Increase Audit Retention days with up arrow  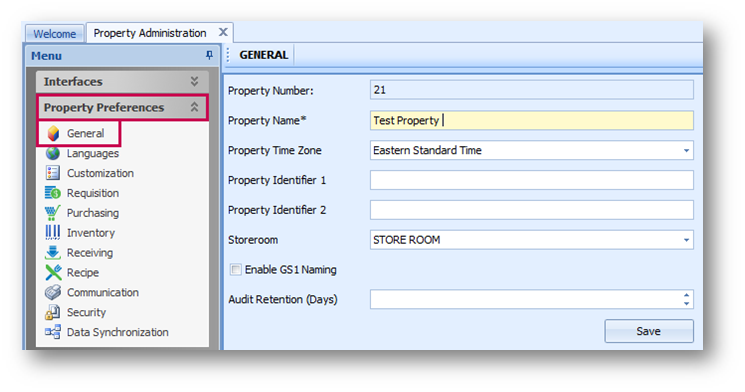click(686, 295)
